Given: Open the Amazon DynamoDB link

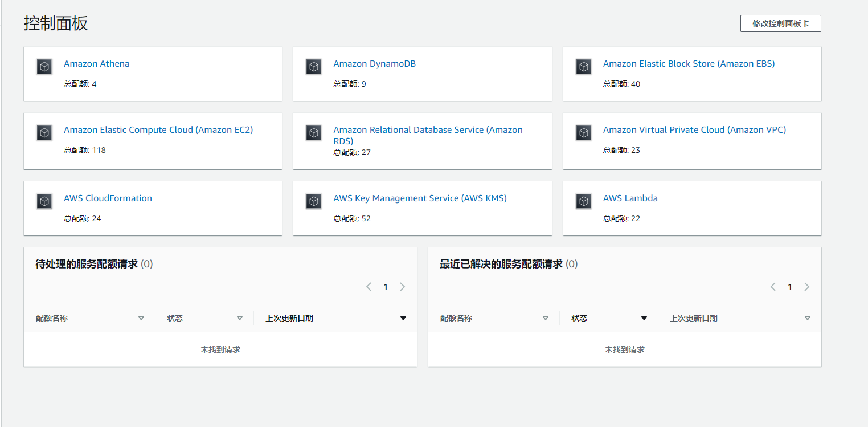Looking at the screenshot, I should tap(374, 64).
